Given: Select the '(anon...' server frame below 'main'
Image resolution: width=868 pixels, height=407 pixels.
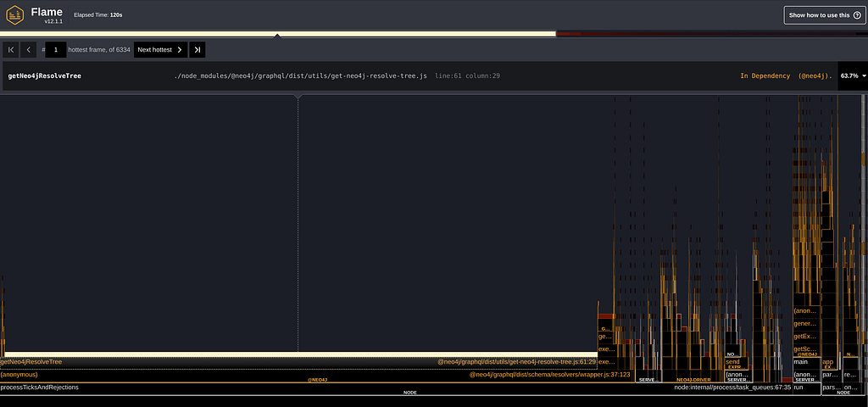Looking at the screenshot, I should click(x=806, y=376).
